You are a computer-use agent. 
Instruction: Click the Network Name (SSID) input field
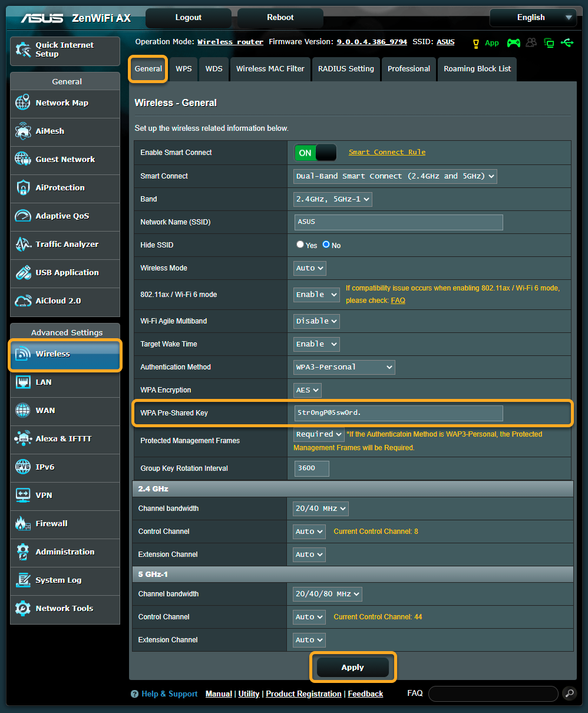(399, 222)
